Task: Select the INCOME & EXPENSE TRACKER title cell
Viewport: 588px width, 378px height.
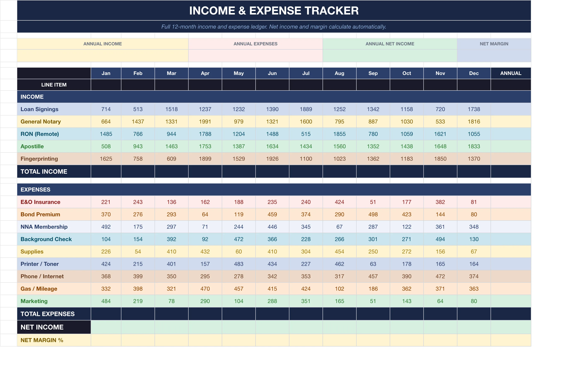Action: pyautogui.click(x=274, y=10)
